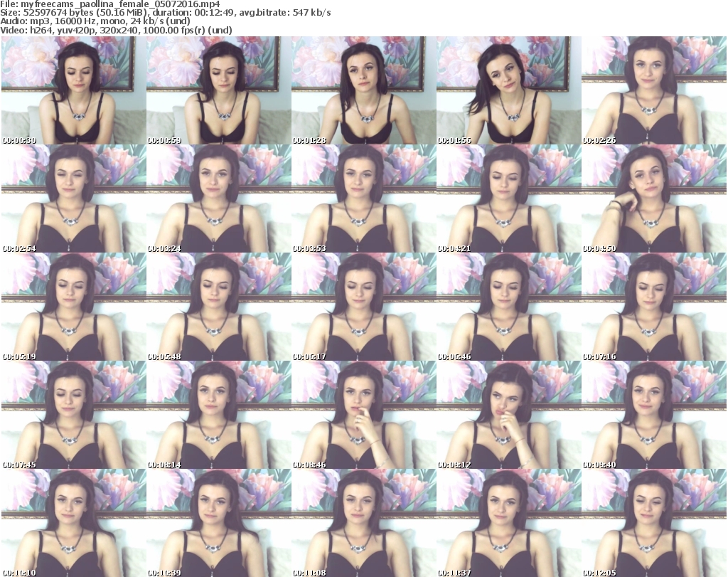
Task: Select the thumbnail at 00:06:46
Action: pos(509,307)
